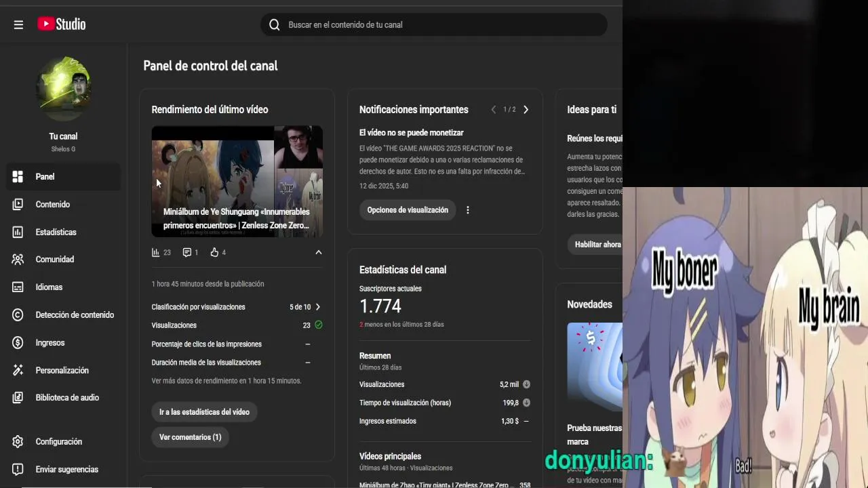Click the Idiomas subtitles icon
Screen dimensions: 868x488
[18, 287]
